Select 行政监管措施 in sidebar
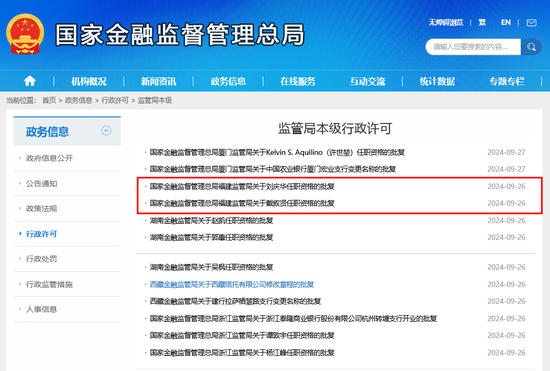550x371 pixels. (49, 284)
